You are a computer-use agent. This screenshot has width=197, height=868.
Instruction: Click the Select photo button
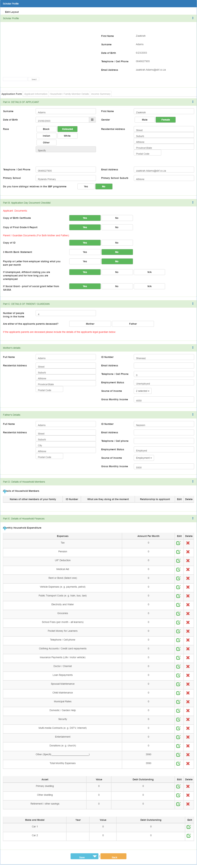click(x=34, y=79)
